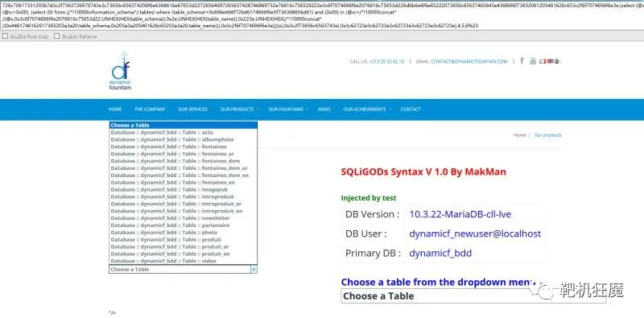
Task: Open the Contact nav item
Action: pos(411,109)
